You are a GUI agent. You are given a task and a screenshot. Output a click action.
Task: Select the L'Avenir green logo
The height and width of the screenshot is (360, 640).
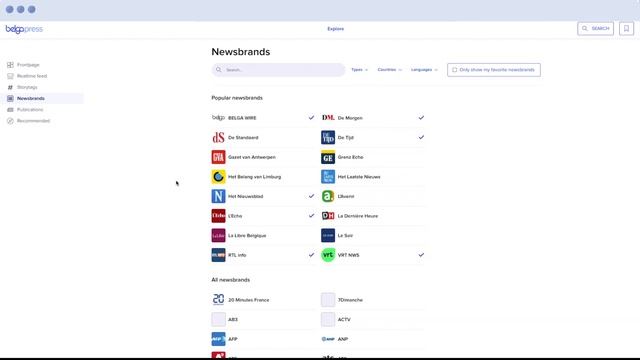pos(328,196)
